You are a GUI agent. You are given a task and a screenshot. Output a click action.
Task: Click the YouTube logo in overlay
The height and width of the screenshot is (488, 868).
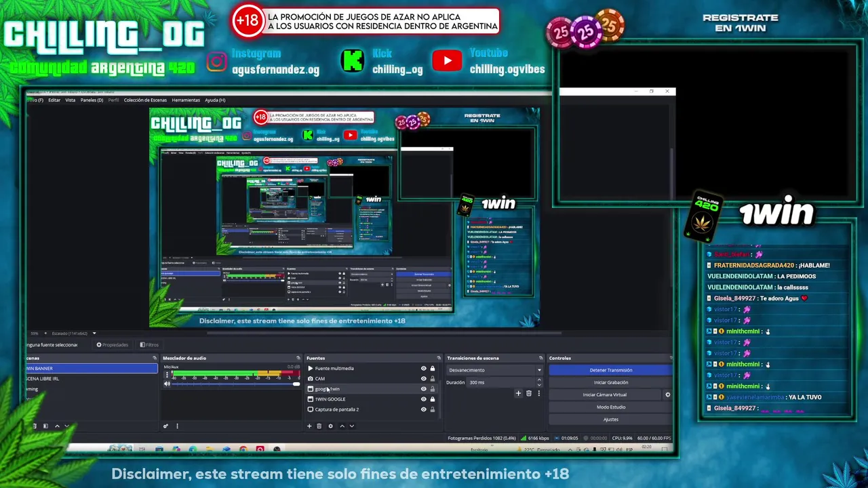tap(447, 61)
